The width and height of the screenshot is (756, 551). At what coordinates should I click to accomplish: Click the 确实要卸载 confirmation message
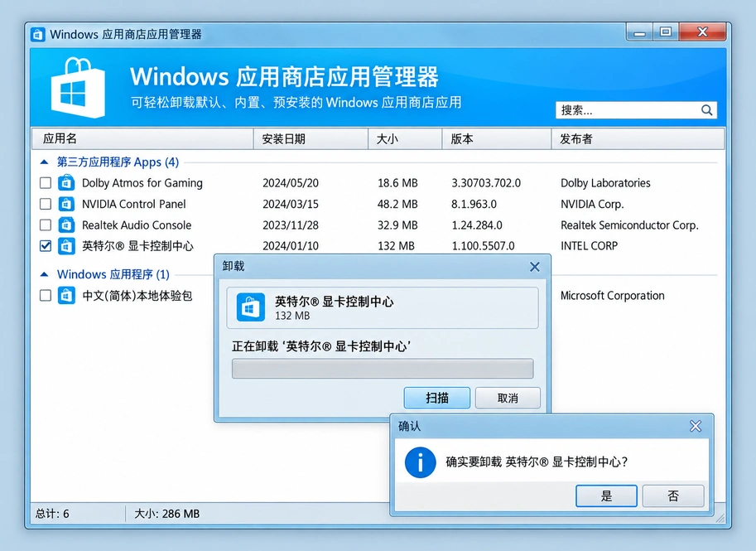(537, 462)
